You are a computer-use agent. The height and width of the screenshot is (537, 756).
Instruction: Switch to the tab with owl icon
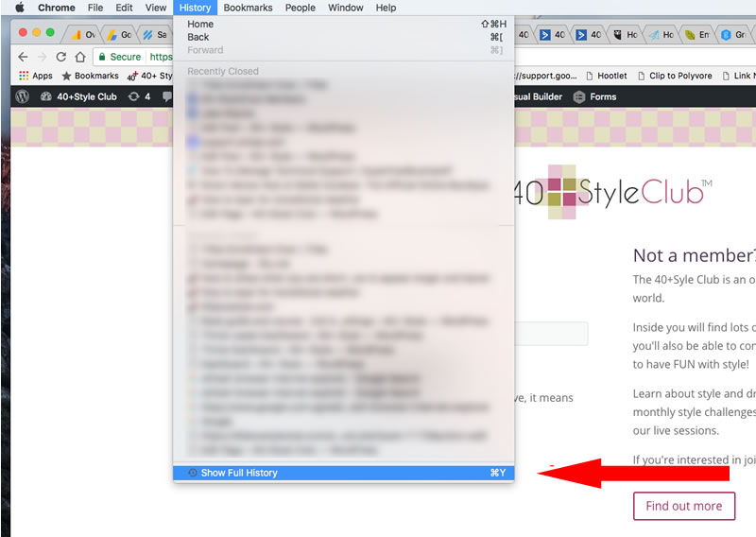(625, 35)
